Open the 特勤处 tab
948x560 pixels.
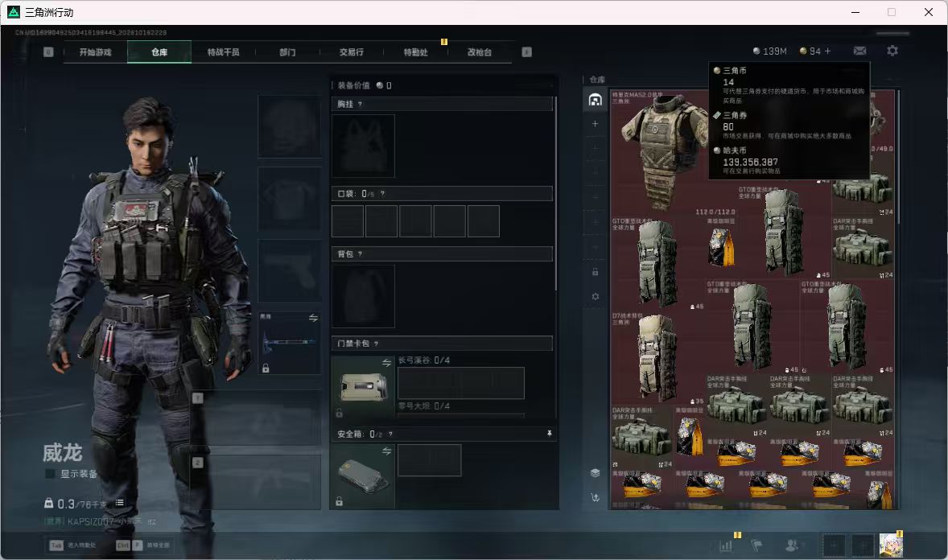pyautogui.click(x=416, y=52)
